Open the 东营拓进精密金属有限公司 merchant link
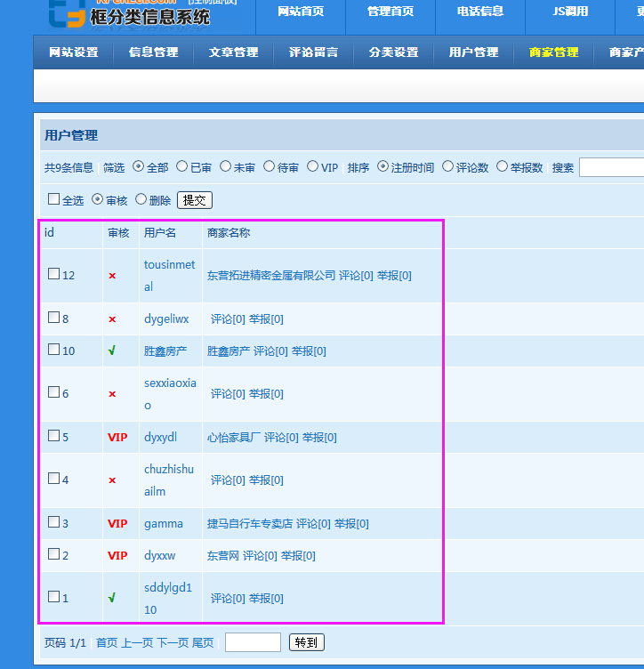The height and width of the screenshot is (669, 644). click(271, 276)
